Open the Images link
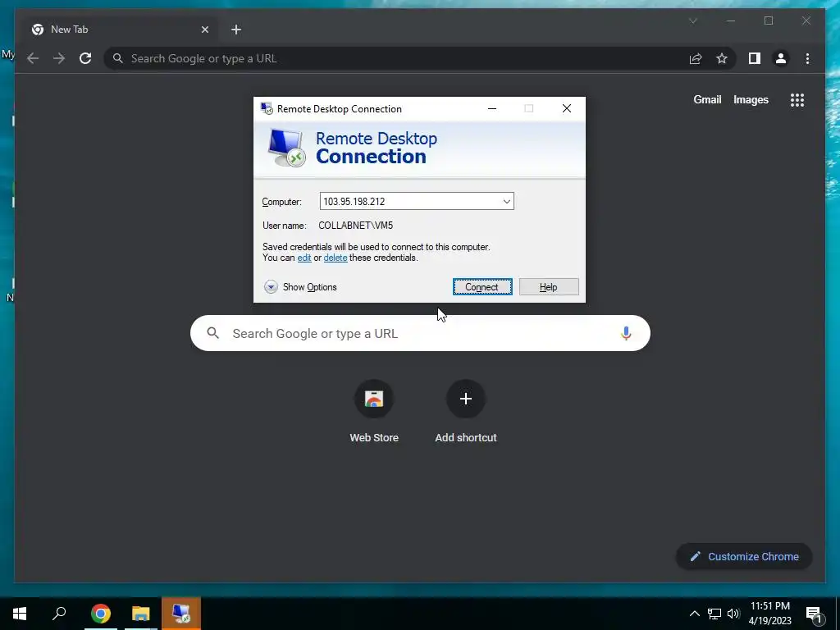Image resolution: width=840 pixels, height=630 pixels. tap(751, 99)
